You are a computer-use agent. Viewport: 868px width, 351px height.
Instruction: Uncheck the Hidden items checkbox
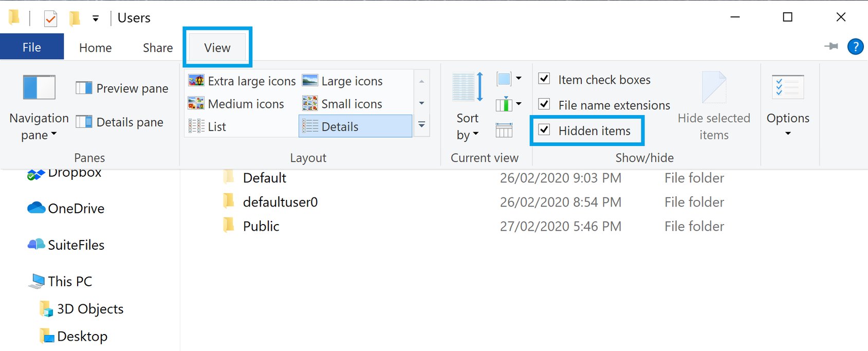coord(544,130)
